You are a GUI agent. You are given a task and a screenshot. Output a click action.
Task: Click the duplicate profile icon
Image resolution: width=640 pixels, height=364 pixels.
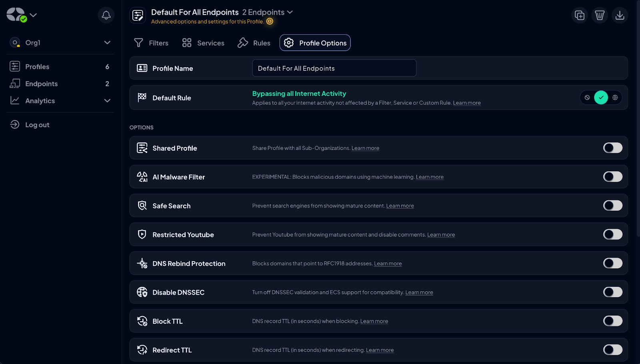(x=580, y=15)
